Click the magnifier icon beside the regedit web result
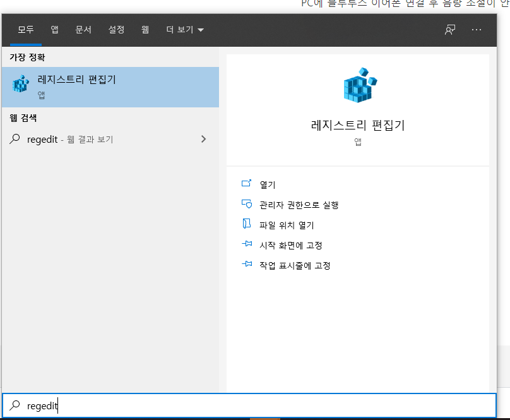 (15, 139)
